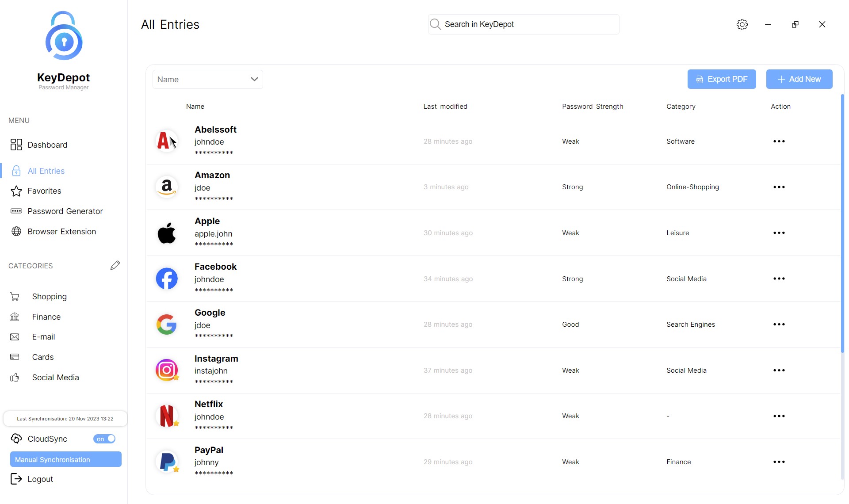849x504 pixels.
Task: Open three-dot actions for Netflix entry
Action: [x=779, y=416]
